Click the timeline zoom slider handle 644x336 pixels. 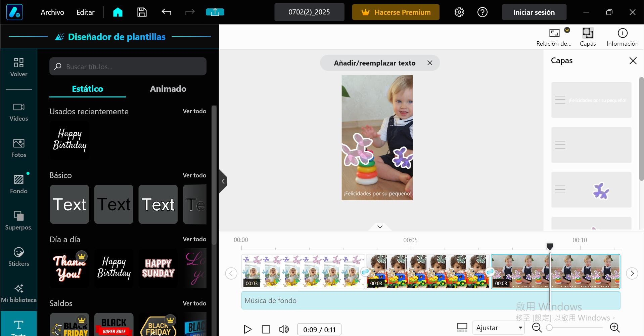pos(550,328)
